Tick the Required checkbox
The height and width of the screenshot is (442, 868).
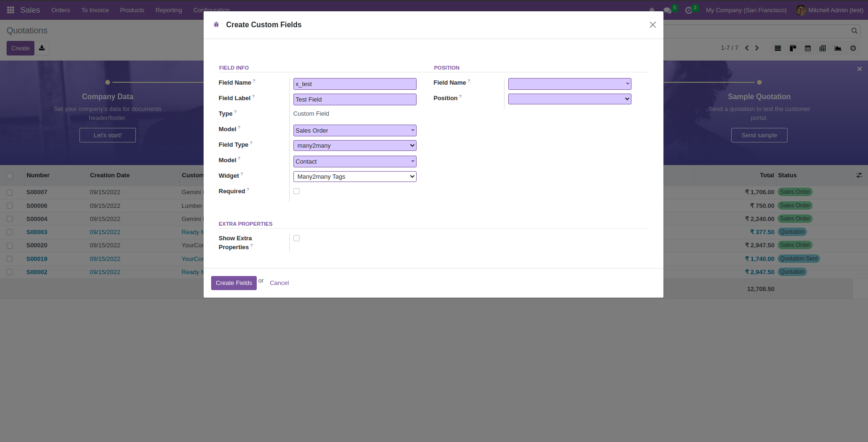296,191
